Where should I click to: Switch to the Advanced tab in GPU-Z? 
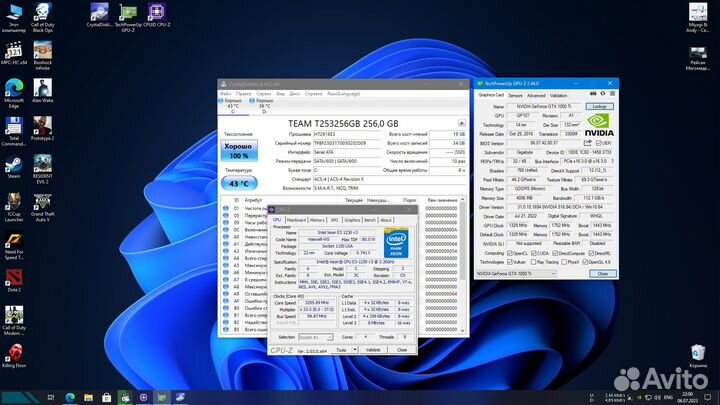tap(536, 96)
